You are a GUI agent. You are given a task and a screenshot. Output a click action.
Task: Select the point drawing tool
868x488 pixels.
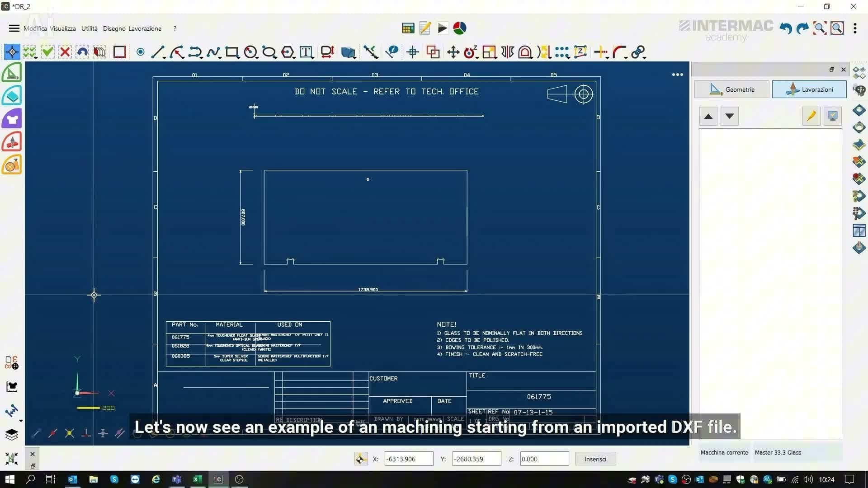141,52
